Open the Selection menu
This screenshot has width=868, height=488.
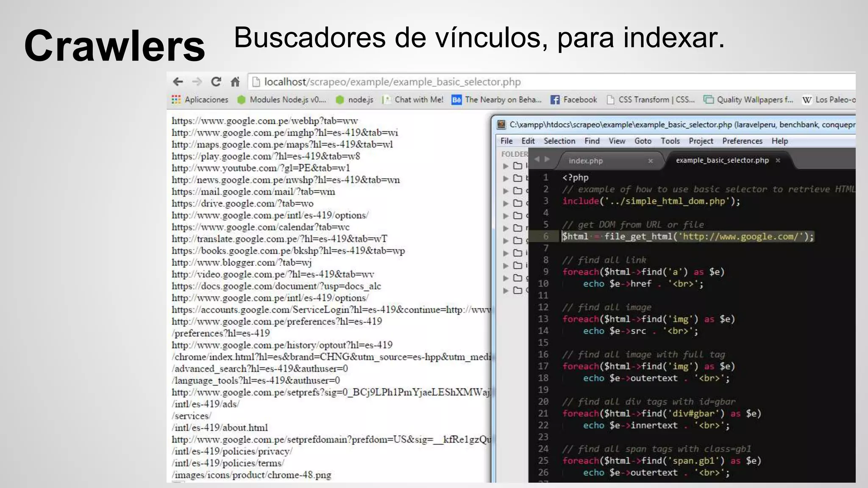click(559, 141)
